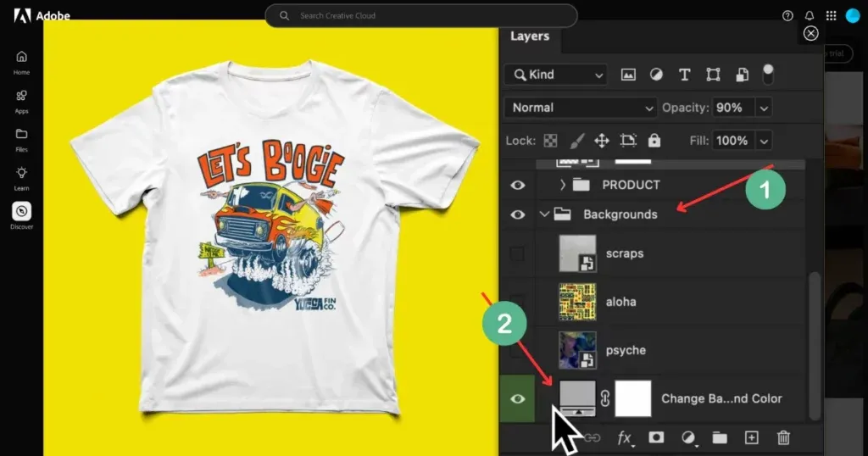Click the type layer filter icon
This screenshot has width=868, height=456.
684,75
